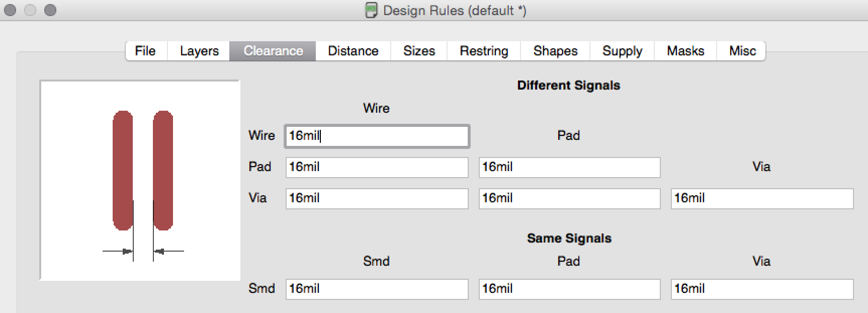Switch to the File tab
The height and width of the screenshot is (313, 868).
click(145, 51)
